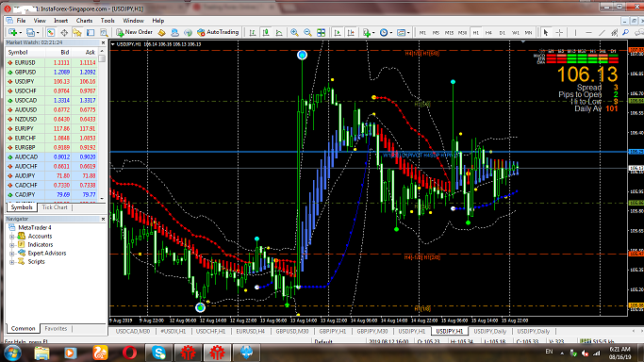Switch chart to line chart mode
Screen dimensions: 644x362
tap(279, 32)
